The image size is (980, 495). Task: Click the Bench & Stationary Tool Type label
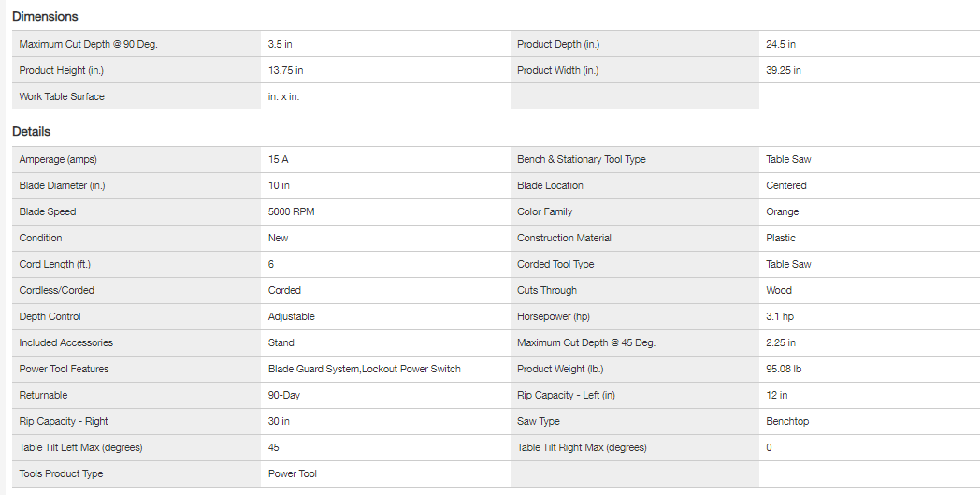pos(581,159)
